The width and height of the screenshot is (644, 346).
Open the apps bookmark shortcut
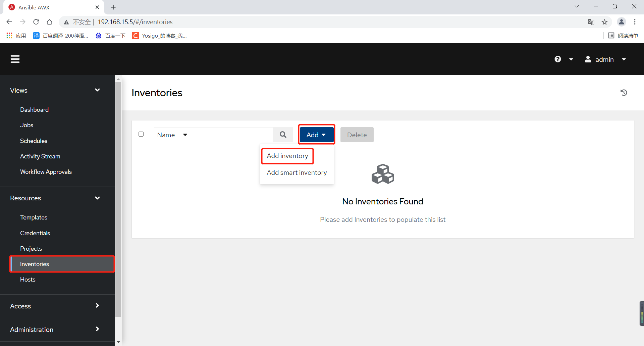[x=16, y=36]
